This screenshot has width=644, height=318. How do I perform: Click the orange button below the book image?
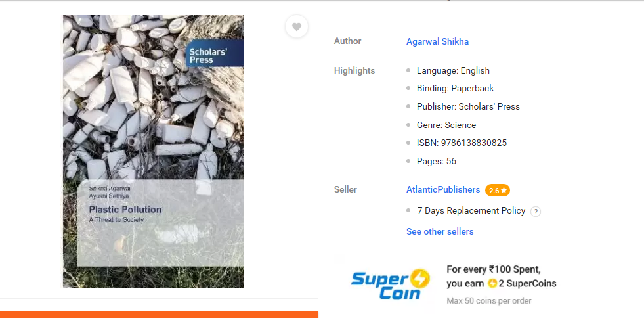click(159, 314)
